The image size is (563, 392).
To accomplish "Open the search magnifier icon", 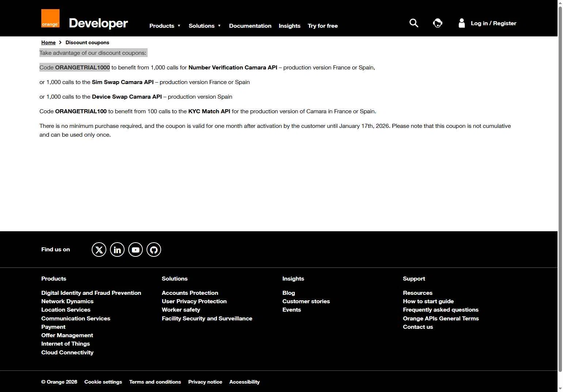I will pos(414,23).
